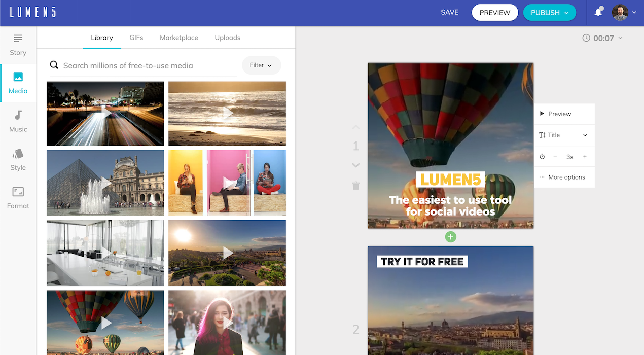Select the pink-haired woman video
Screen dimensions: 644x355
227,323
